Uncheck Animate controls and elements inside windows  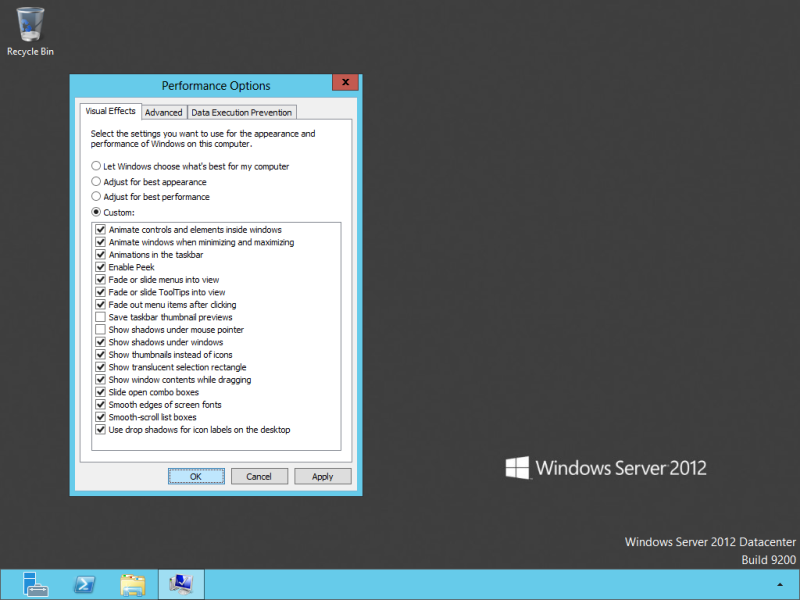coord(101,230)
